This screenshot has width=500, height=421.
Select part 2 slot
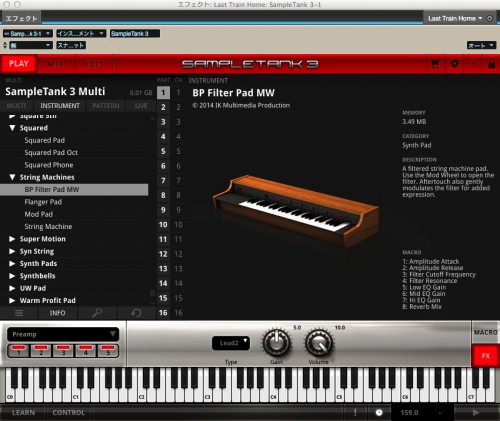(163, 107)
